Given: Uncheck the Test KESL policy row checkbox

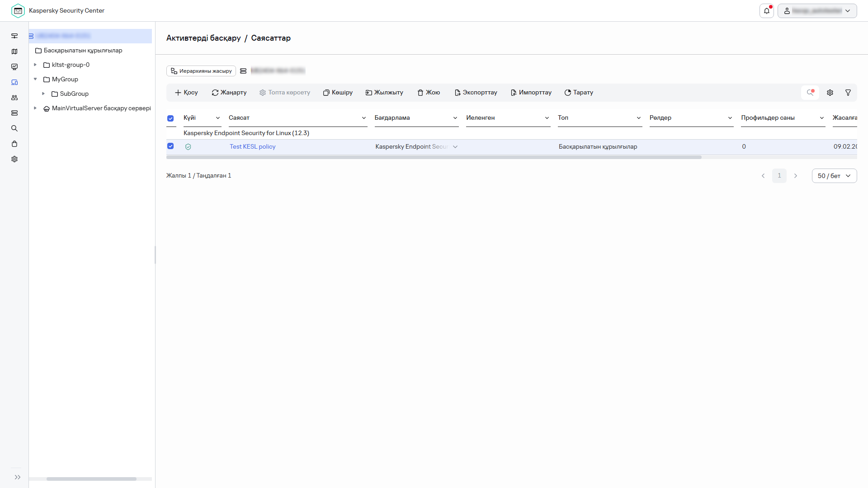Looking at the screenshot, I should click(170, 146).
